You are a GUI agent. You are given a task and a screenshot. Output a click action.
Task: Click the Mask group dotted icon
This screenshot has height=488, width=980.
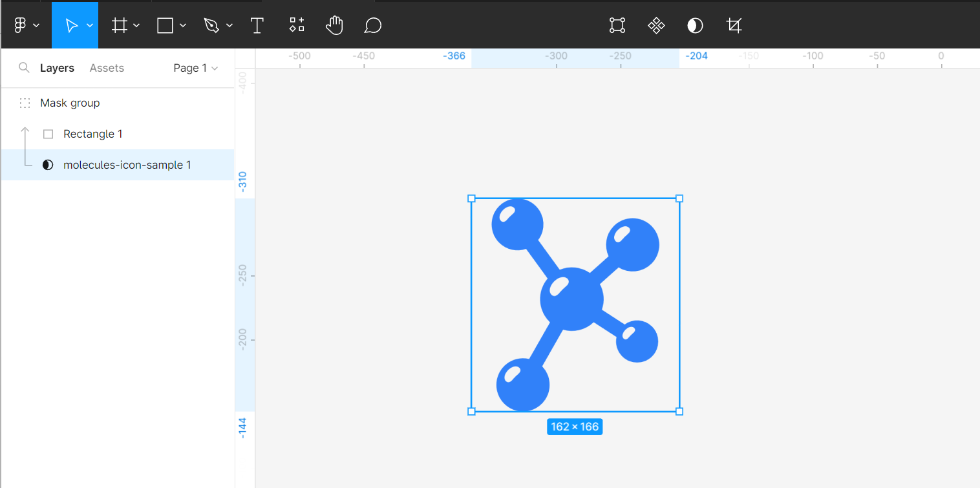pyautogui.click(x=25, y=103)
